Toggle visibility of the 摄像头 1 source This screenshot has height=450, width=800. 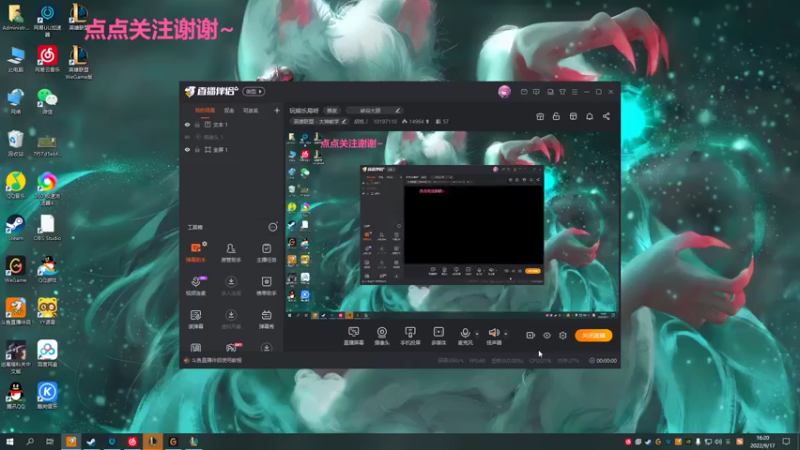pos(187,137)
